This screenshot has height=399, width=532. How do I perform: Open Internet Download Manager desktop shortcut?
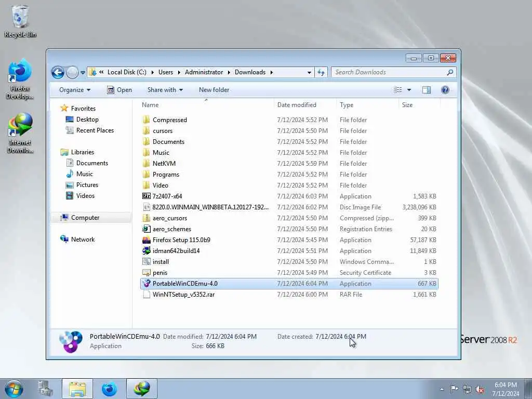click(20, 134)
